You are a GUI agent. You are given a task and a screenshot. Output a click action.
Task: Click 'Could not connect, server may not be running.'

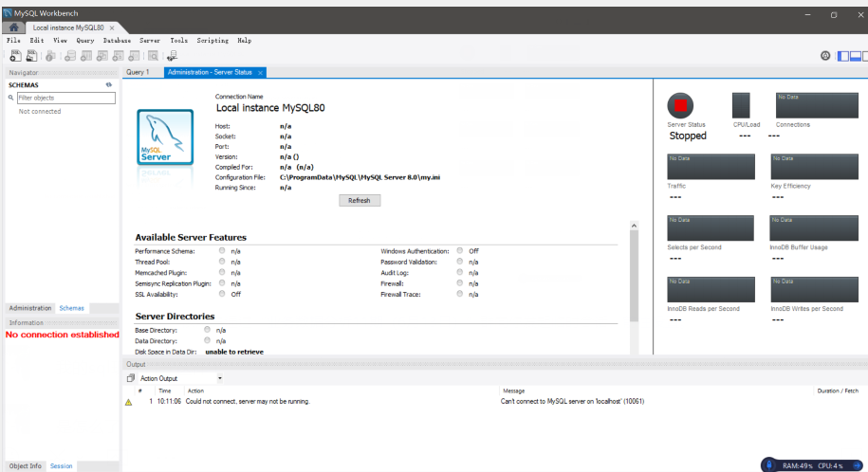pyautogui.click(x=248, y=402)
